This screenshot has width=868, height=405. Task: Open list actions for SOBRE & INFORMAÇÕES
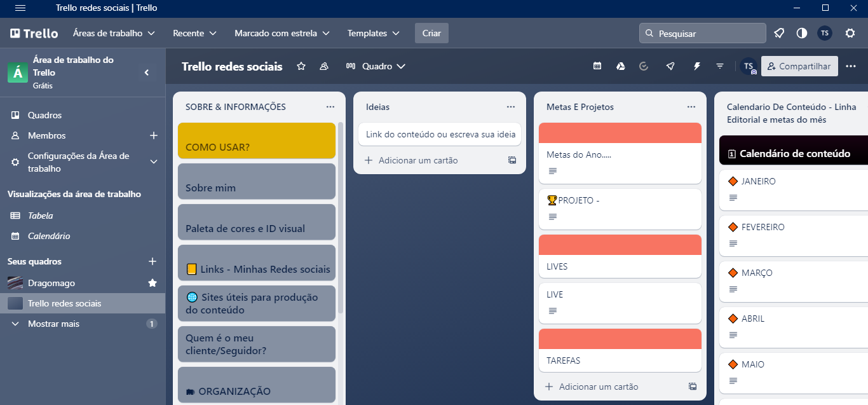pyautogui.click(x=330, y=107)
